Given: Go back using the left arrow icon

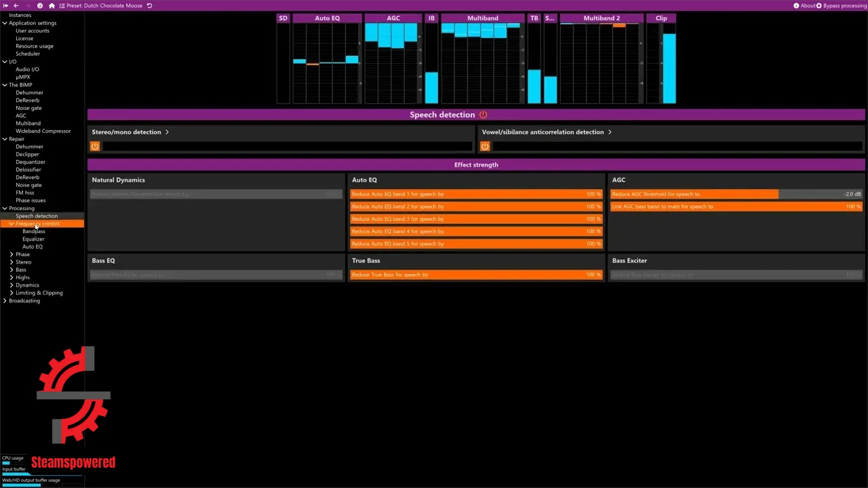Looking at the screenshot, I should coord(16,5).
